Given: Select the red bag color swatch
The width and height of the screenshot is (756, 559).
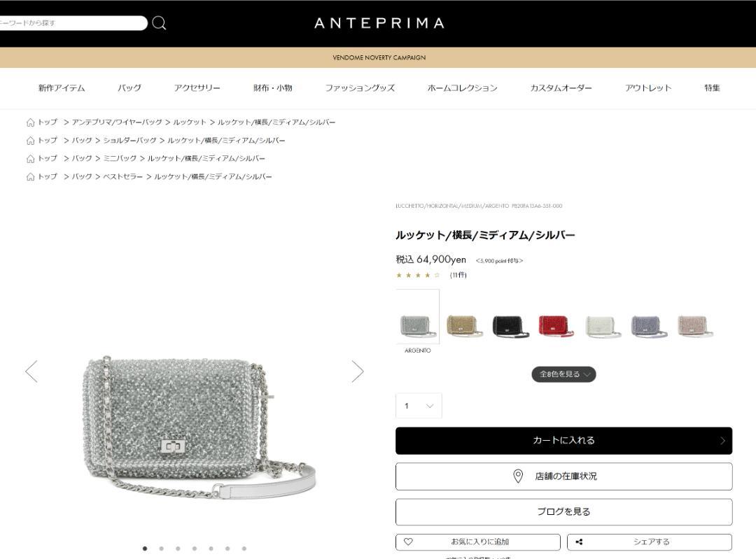Looking at the screenshot, I should click(x=555, y=326).
